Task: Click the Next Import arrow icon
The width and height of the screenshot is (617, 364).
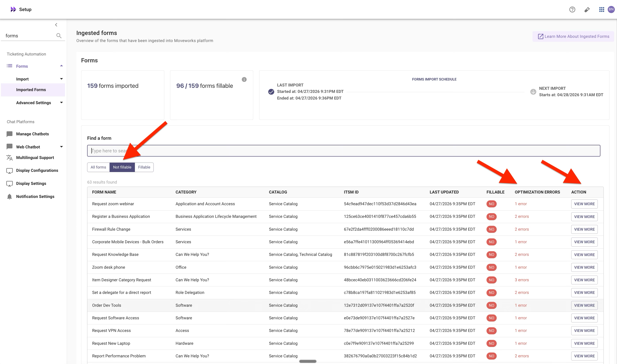Action: 533,92
